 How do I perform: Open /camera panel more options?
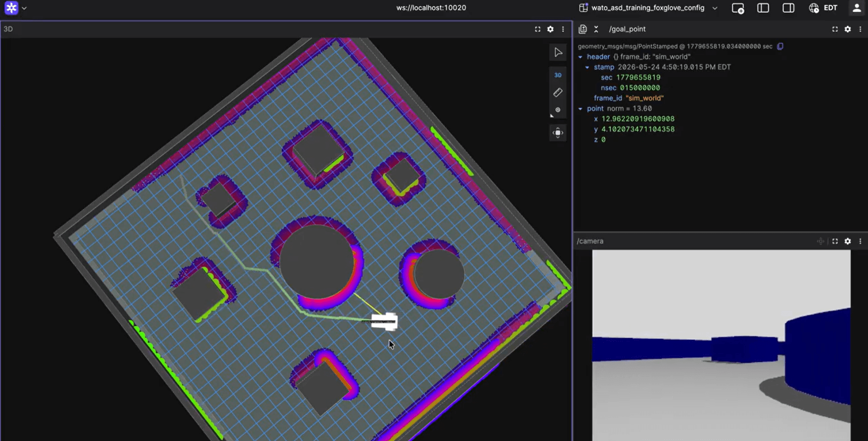tap(860, 241)
